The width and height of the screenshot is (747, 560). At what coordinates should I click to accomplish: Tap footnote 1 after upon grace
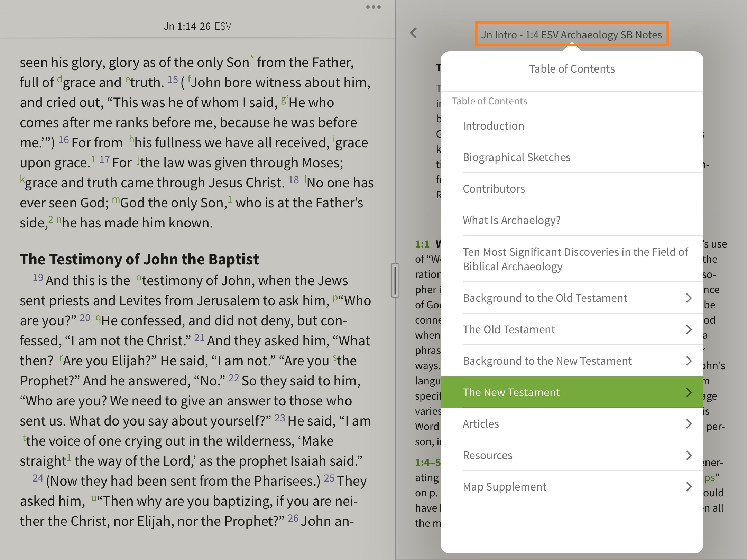coord(93,159)
